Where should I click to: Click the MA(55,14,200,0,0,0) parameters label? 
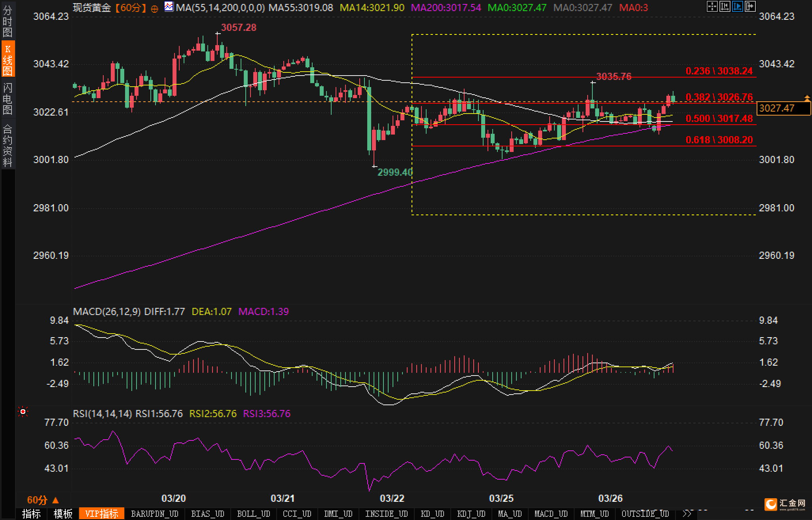point(220,8)
